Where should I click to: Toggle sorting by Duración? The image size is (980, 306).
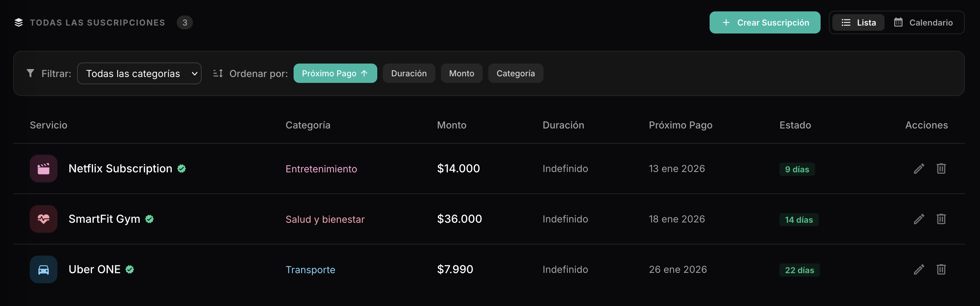(x=409, y=73)
